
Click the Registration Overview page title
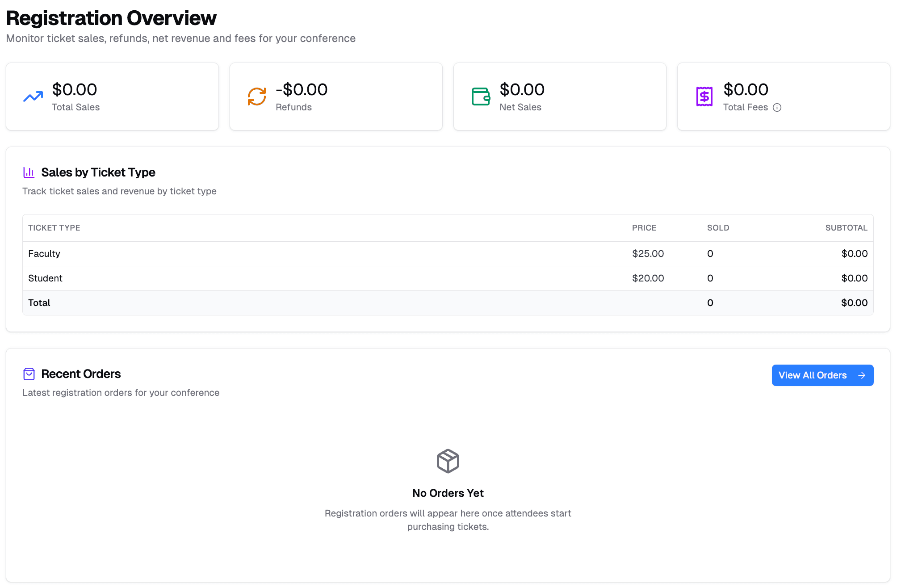(x=111, y=18)
